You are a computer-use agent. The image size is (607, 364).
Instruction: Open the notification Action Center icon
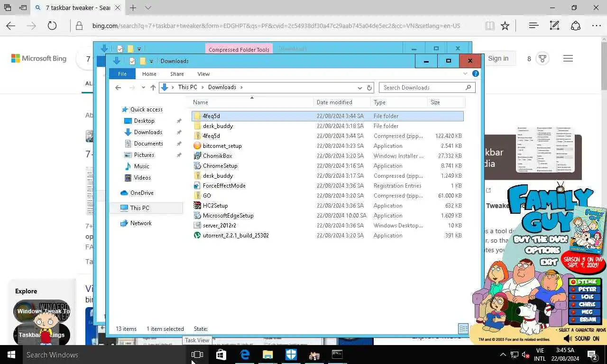coord(592,355)
